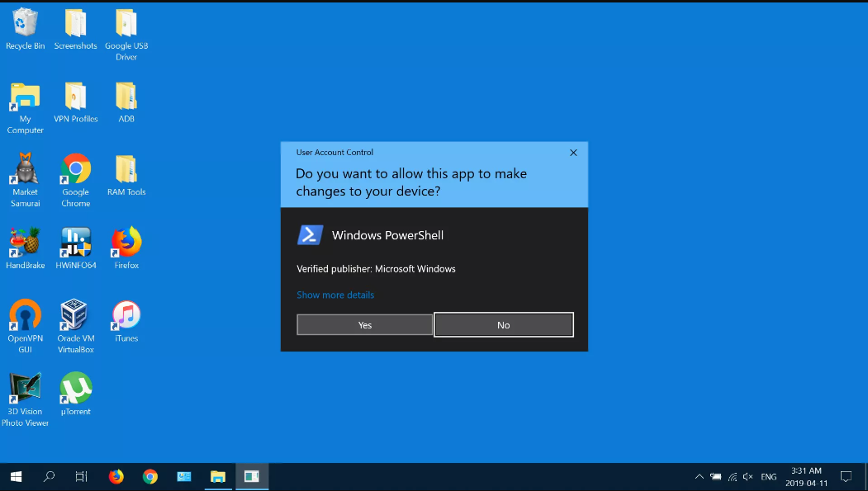Open the taskbar clock showing 3:31 AM
The width and height of the screenshot is (868, 491).
(806, 477)
